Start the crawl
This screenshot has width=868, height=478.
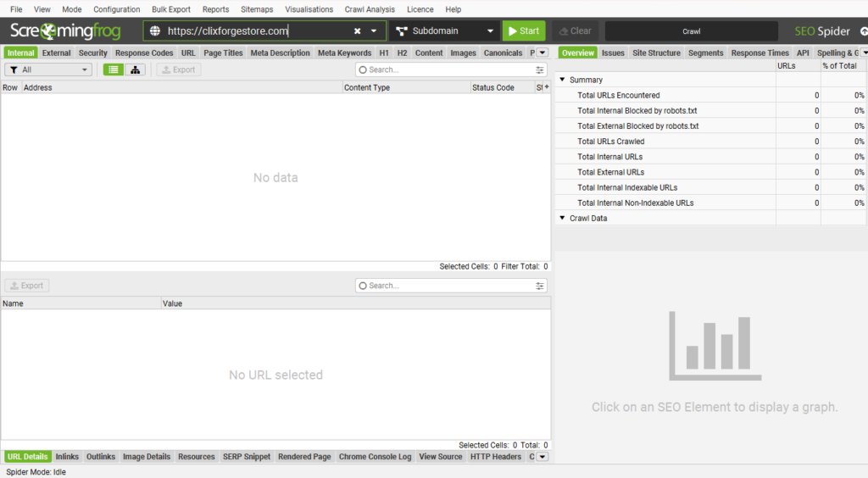[524, 31]
